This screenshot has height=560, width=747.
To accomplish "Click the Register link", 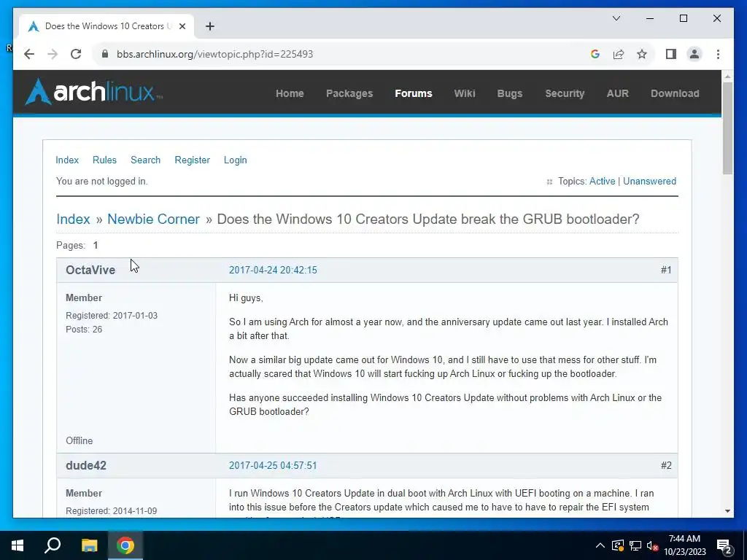I will (x=192, y=160).
